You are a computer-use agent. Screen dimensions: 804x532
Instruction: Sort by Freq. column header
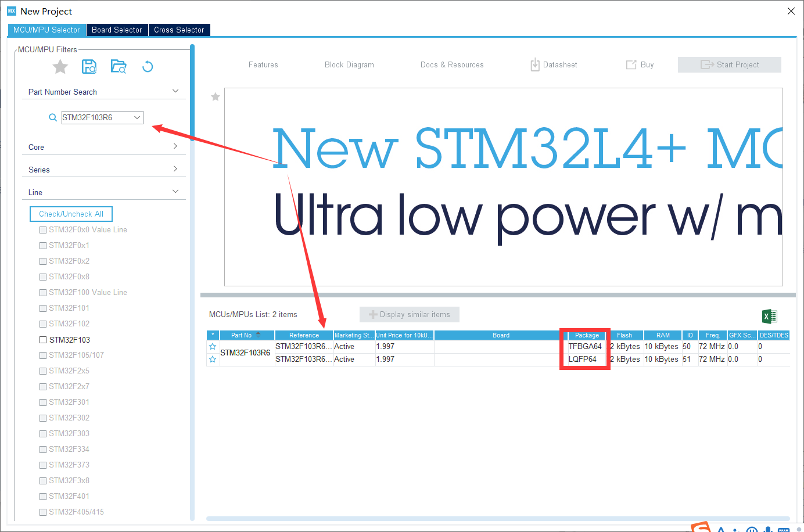pos(713,335)
